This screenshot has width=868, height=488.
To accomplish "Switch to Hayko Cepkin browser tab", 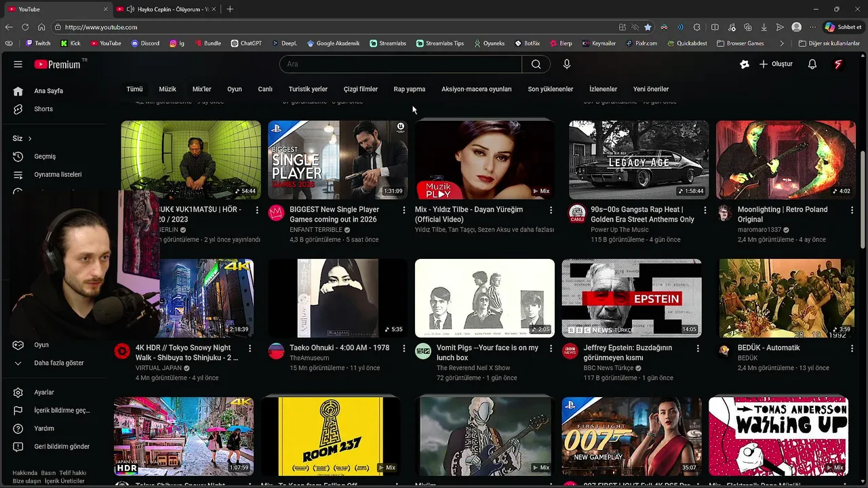I will [x=167, y=9].
